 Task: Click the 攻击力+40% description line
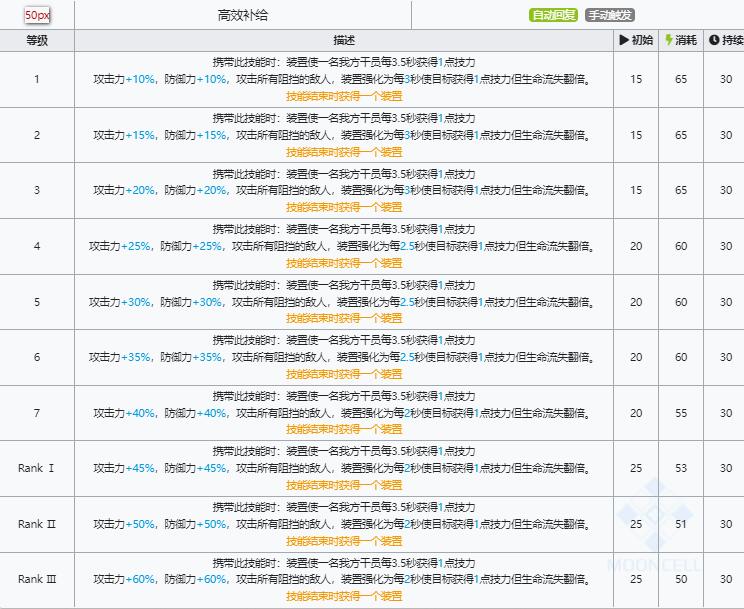point(344,413)
